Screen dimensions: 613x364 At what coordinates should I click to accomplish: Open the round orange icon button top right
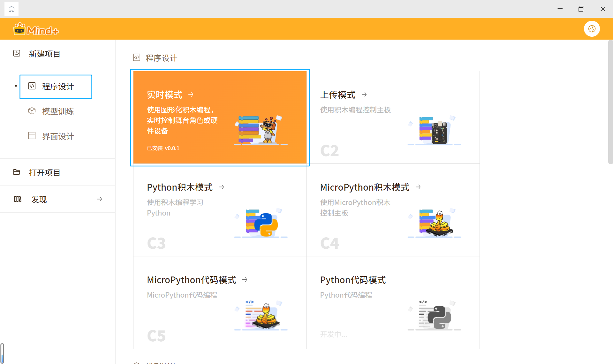coord(592,29)
